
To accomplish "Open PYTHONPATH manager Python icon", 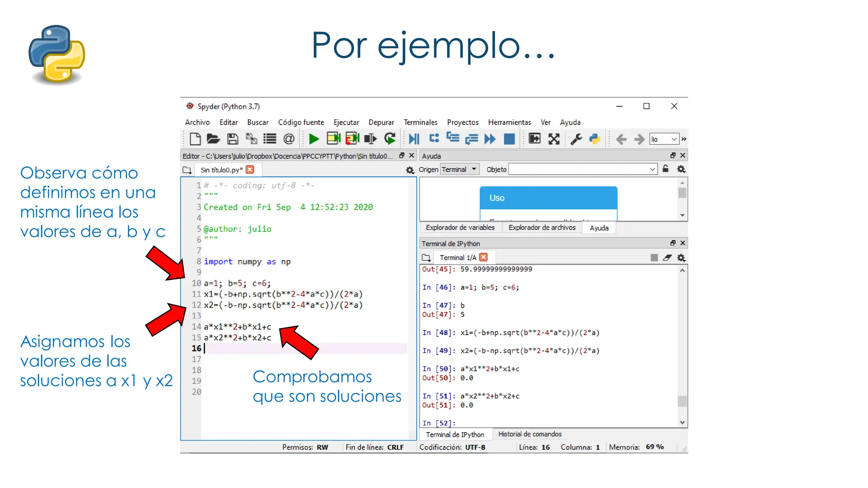I will 595,139.
